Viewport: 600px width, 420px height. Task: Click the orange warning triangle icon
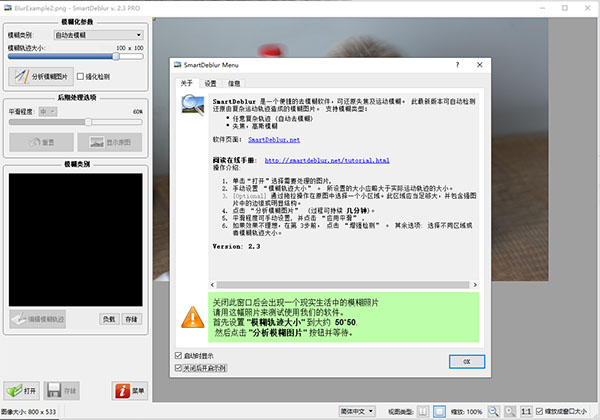[192, 317]
